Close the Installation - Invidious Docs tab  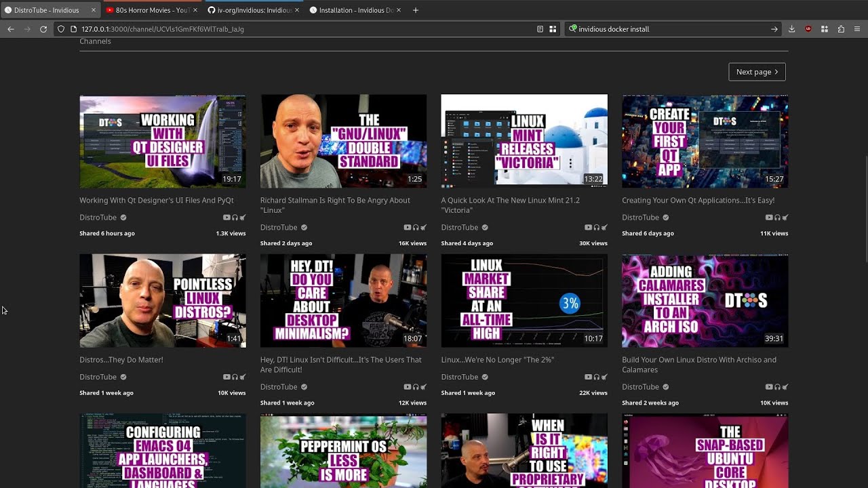[398, 10]
